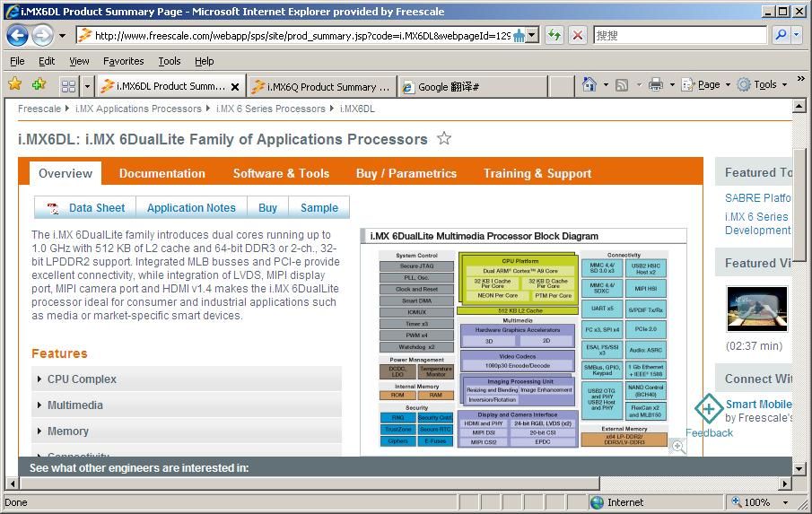
Task: Go to home page with Home icon
Action: click(x=589, y=84)
